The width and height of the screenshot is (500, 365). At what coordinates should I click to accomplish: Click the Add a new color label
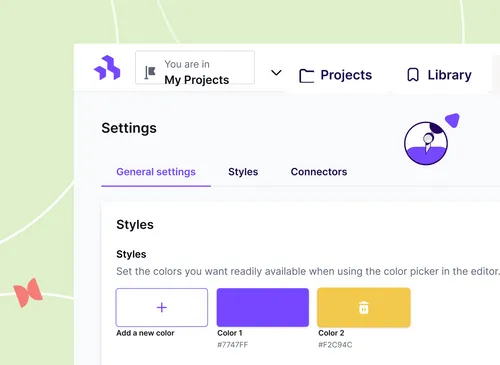145,333
